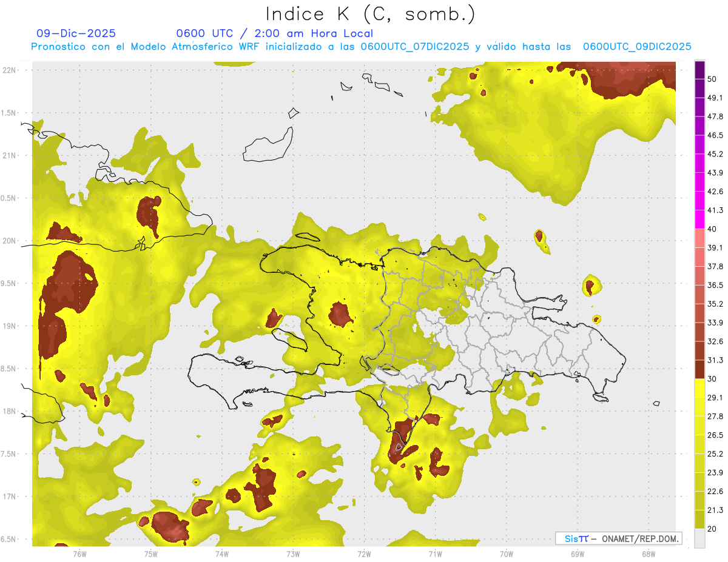Click the '20' color scale value
The image size is (728, 562).
(712, 529)
